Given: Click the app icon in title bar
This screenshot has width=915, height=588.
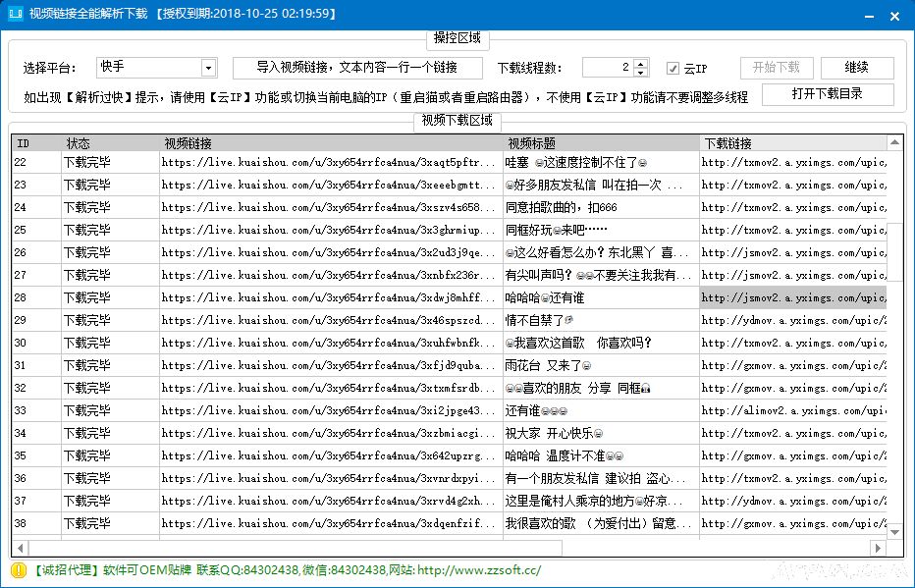Looking at the screenshot, I should pos(15,13).
